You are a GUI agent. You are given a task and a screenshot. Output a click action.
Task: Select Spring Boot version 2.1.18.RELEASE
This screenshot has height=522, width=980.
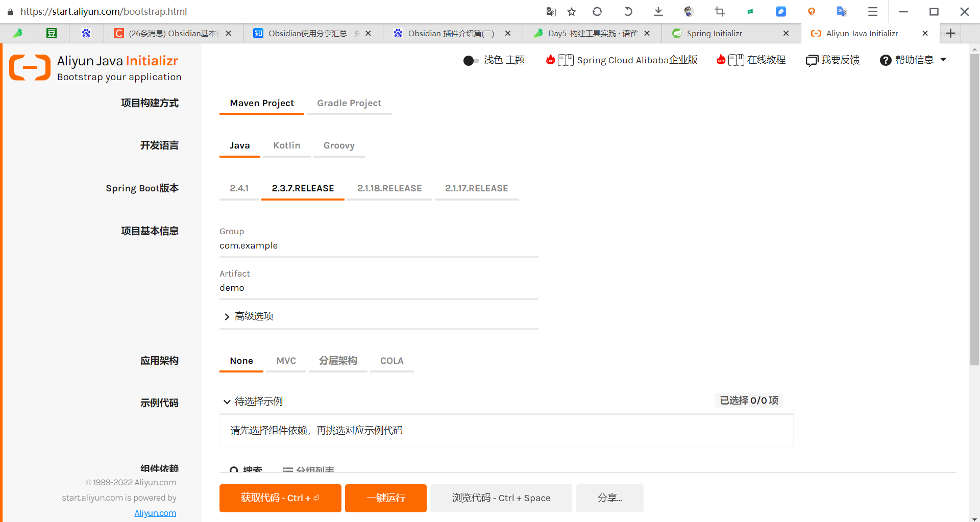pyautogui.click(x=389, y=188)
